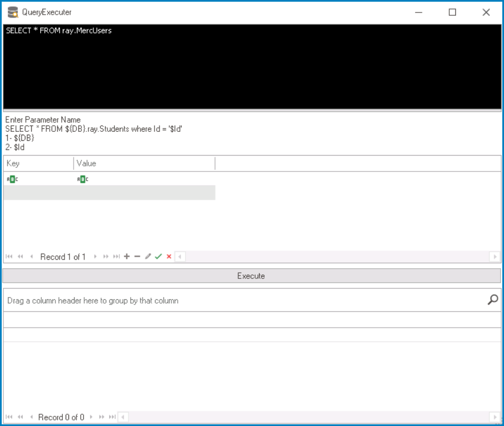Delete the current record using minus icon
Screen dimensions: 504x426
click(137, 256)
